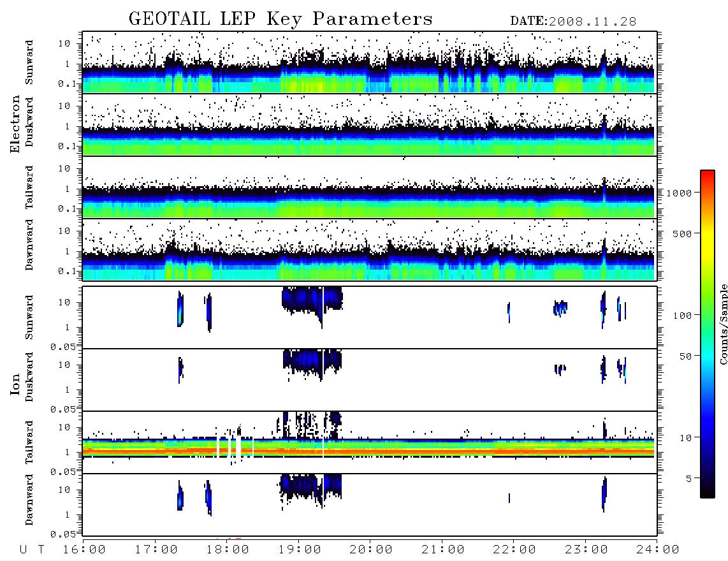Click the orange band in Ion Tailward panel
This screenshot has height=561, width=728.
[x=368, y=451]
